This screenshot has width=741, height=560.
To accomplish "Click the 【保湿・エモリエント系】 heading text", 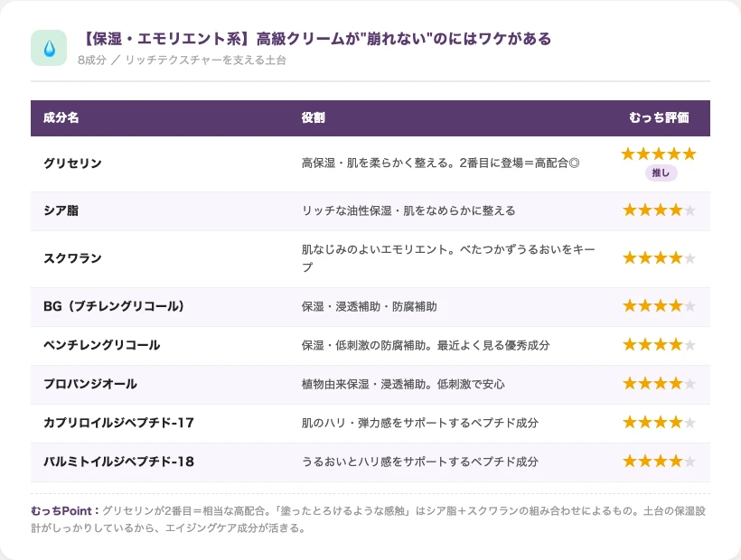I will [316, 39].
